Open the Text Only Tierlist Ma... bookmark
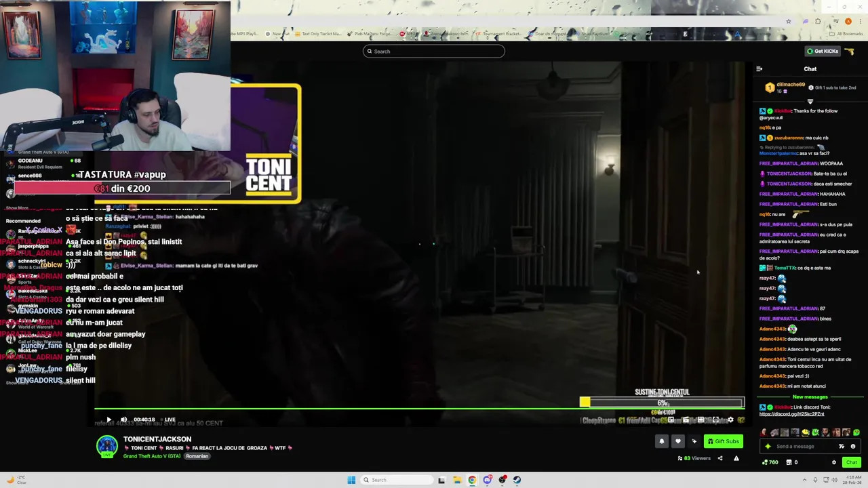Viewport: 868px width, 488px height. click(x=319, y=34)
